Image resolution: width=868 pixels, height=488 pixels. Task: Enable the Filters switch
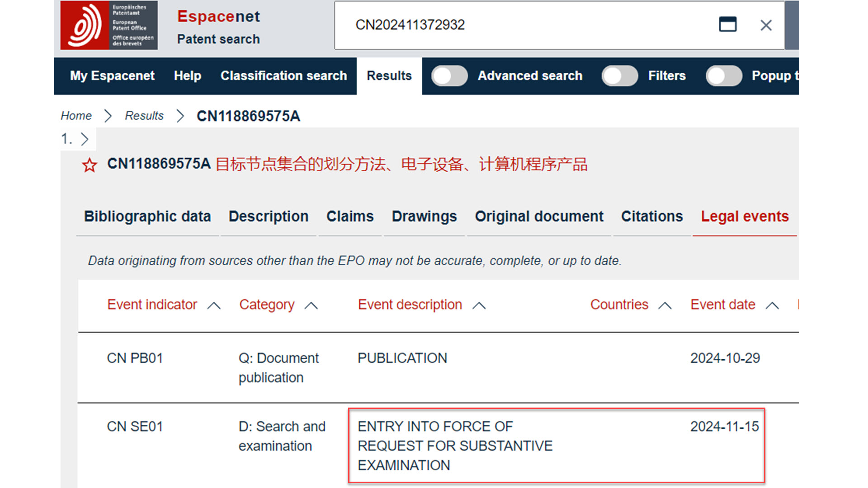coord(619,76)
